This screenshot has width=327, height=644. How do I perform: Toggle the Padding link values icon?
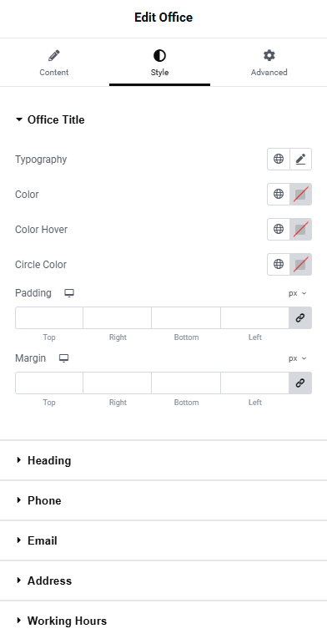(300, 318)
